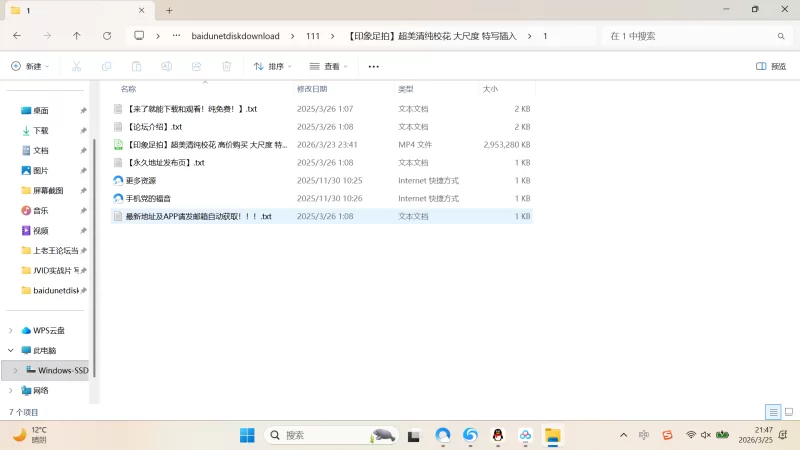Viewport: 800px width, 450px height.
Task: Open the Windows Start menu
Action: tap(247, 435)
